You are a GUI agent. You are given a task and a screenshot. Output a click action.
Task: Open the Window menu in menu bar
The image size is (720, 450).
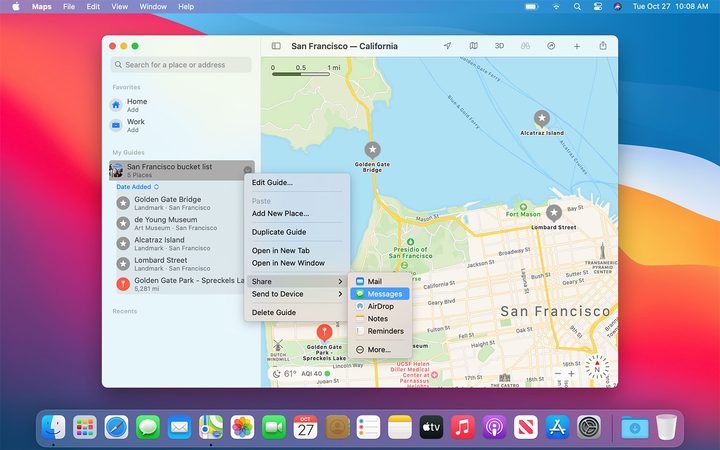(x=153, y=6)
